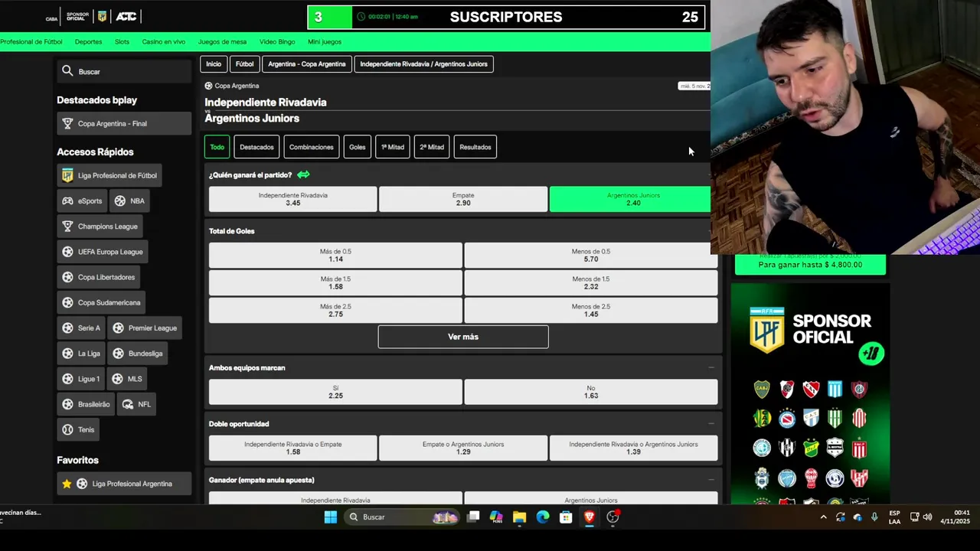Viewport: 980px width, 551px height.
Task: Select Más de 0.5 goals at 1.14
Action: pyautogui.click(x=335, y=256)
